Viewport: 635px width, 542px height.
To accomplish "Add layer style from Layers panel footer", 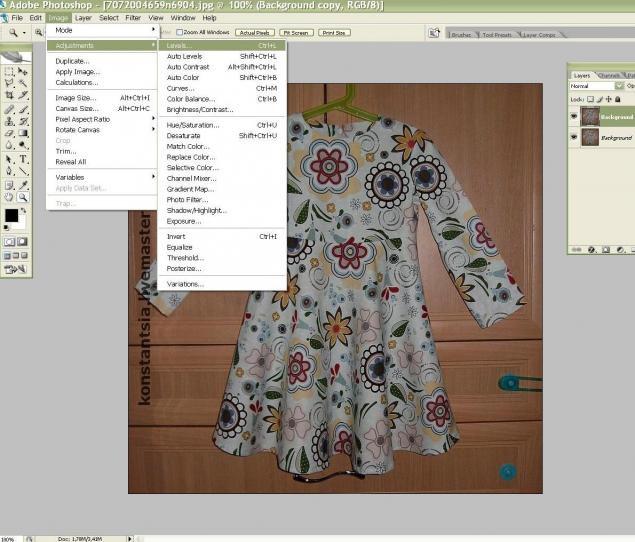I will (x=591, y=250).
